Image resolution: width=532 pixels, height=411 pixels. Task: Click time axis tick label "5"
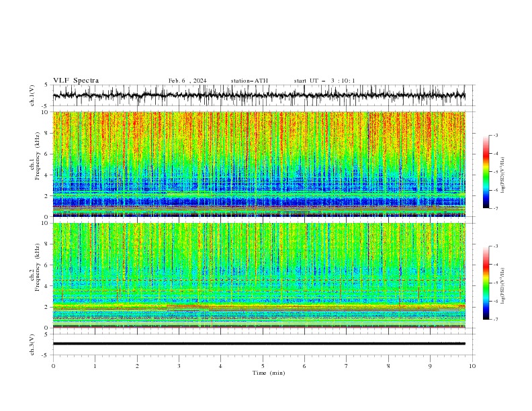tap(263, 366)
